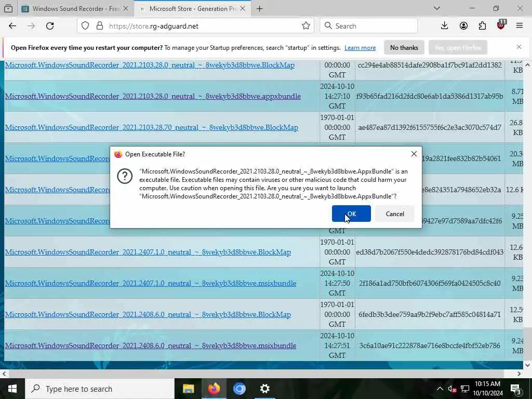Click the forward navigation arrow
This screenshot has height=399, width=532.
point(31,26)
